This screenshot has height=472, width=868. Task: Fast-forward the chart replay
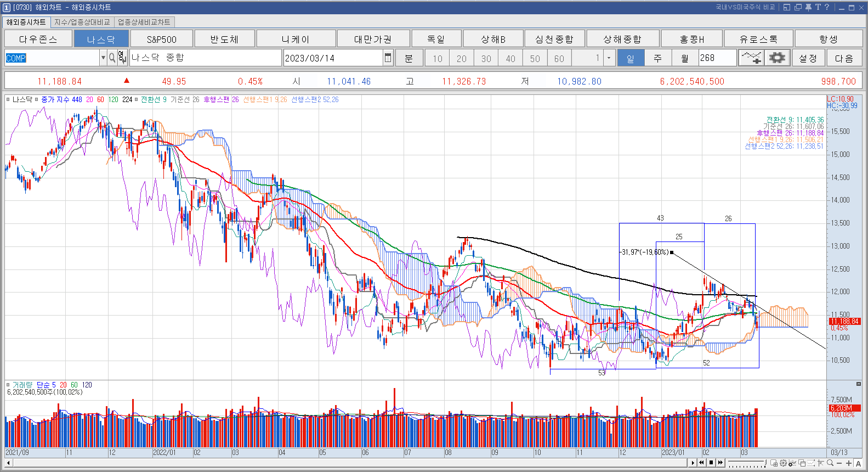(721, 463)
